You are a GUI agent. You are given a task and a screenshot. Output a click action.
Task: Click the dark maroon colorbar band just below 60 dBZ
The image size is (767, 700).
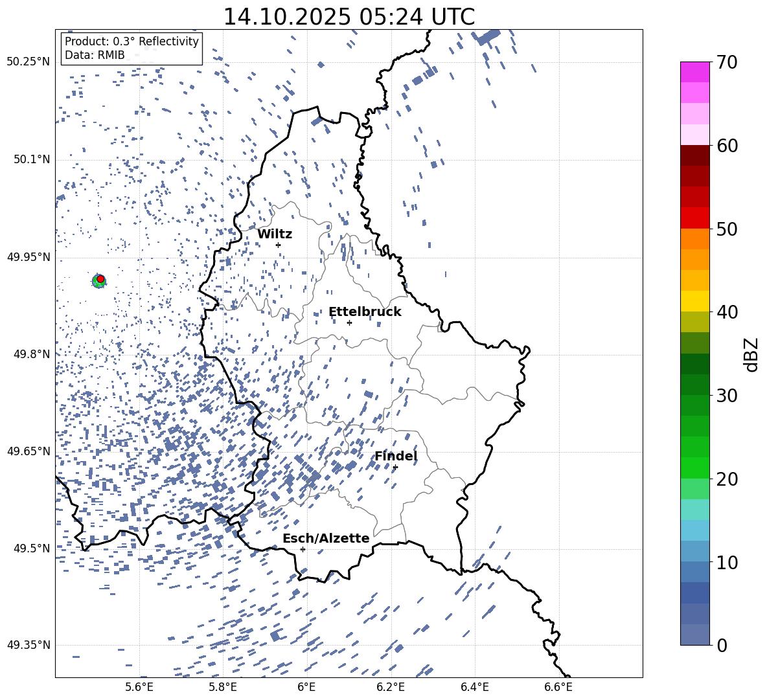click(694, 155)
